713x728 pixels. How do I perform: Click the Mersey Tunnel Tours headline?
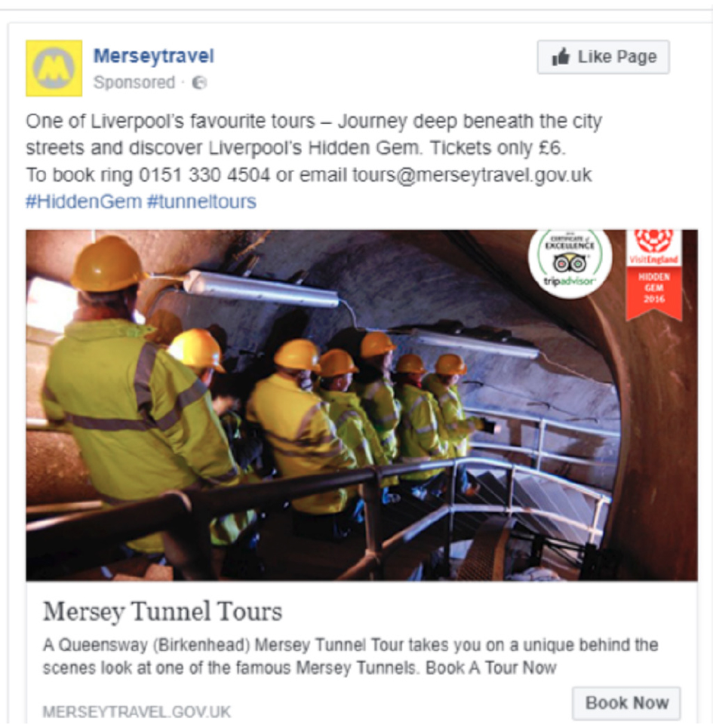[162, 612]
